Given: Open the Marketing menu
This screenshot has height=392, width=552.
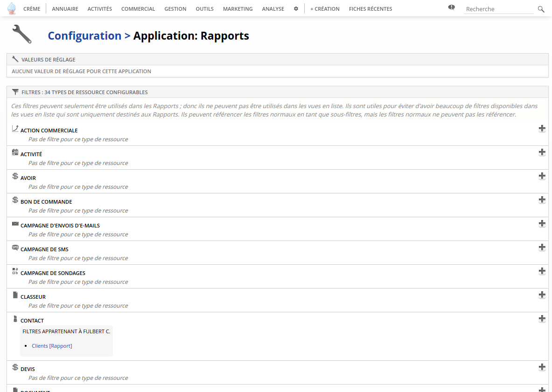Looking at the screenshot, I should (238, 9).
